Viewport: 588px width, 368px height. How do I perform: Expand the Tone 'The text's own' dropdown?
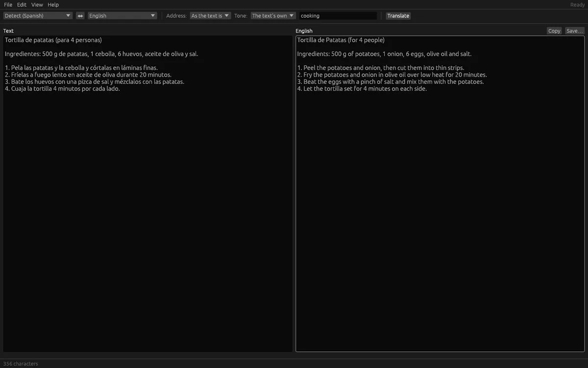[x=273, y=16]
